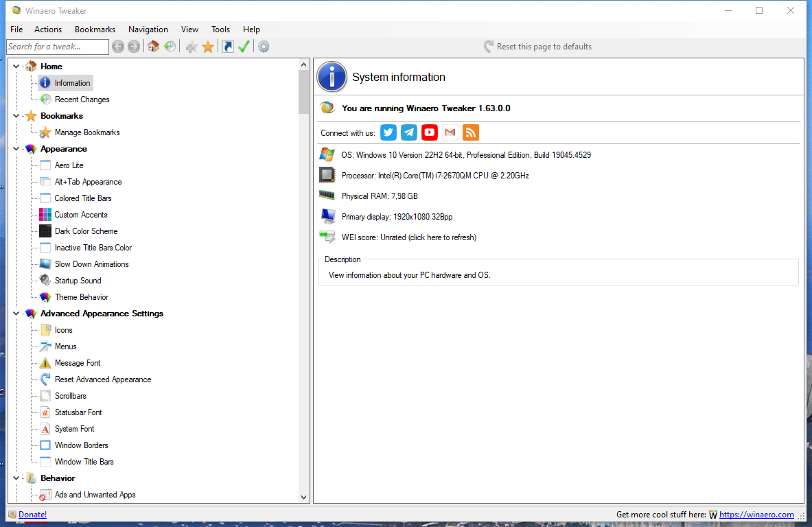Open recent changes toolbar icon
Viewport: 812px width, 527px height.
(170, 47)
